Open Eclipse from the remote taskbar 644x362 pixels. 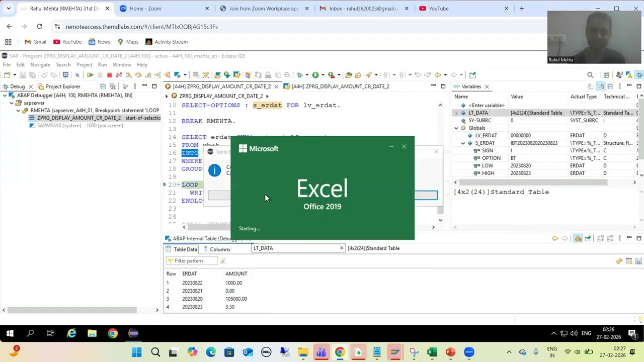coord(133,333)
